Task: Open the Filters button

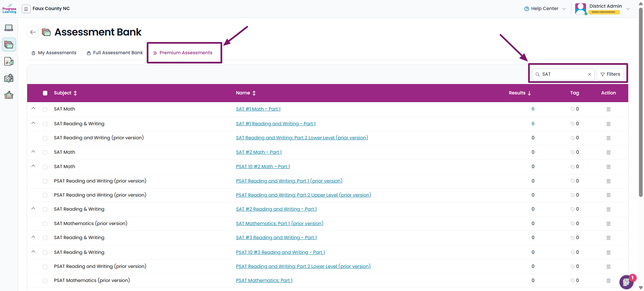Action: [x=610, y=74]
